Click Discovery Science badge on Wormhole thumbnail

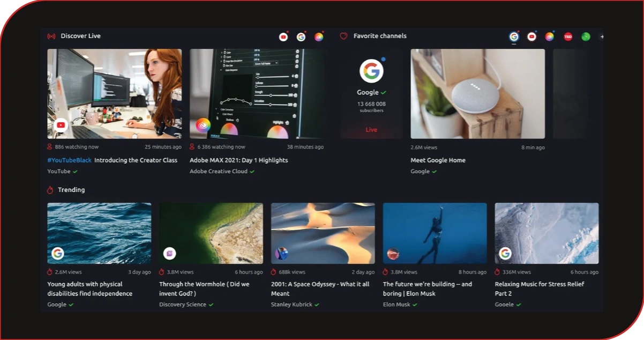coord(169,253)
